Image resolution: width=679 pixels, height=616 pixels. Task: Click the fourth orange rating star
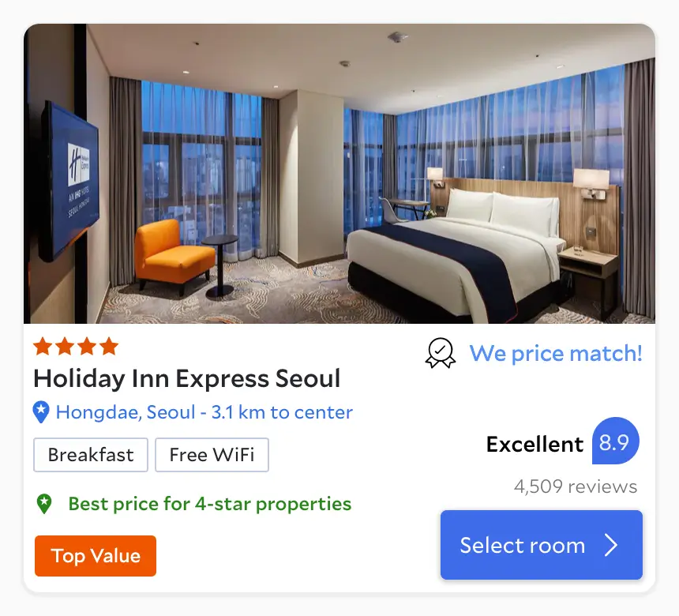coord(109,347)
